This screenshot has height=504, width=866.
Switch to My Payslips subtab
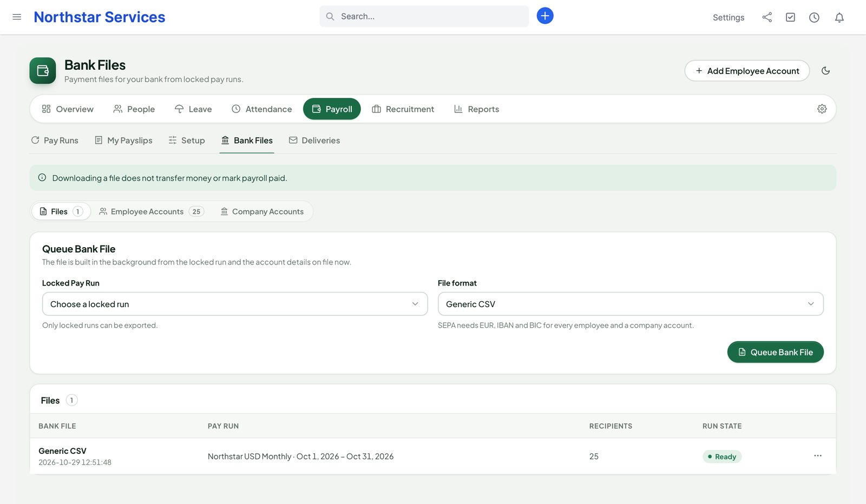click(x=123, y=140)
